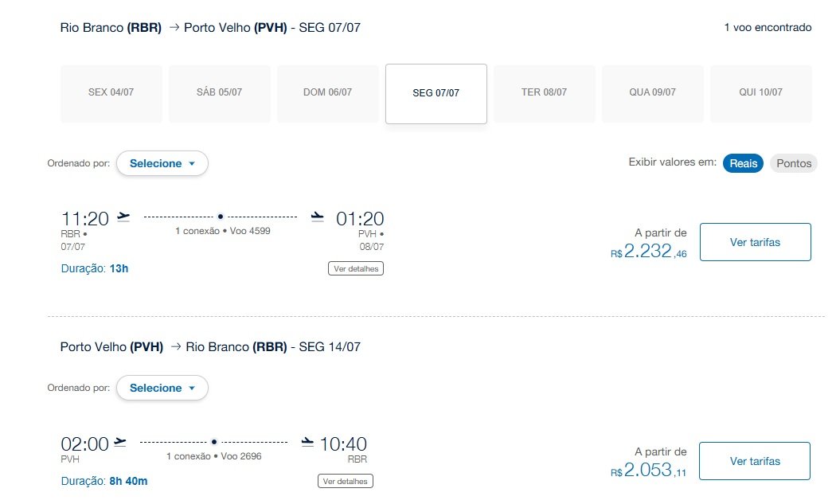
Task: Select the DOM 06/07 date tab
Action: tap(327, 92)
